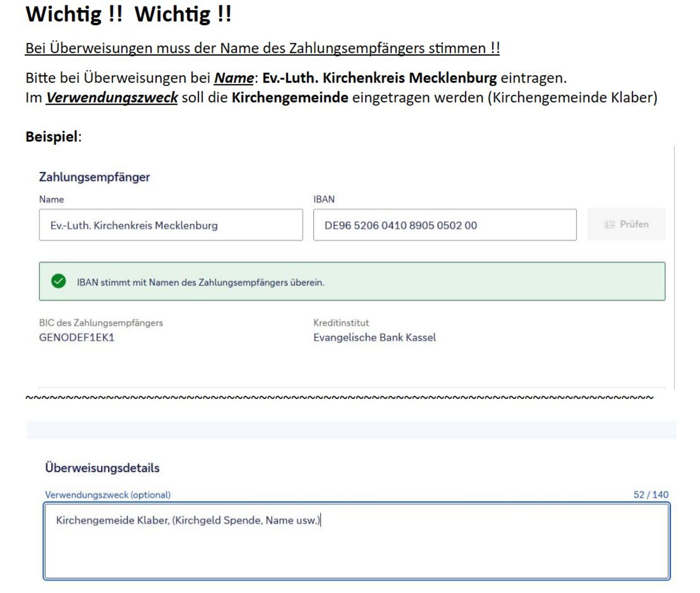Click the Beispiel label
Image resolution: width=700 pixels, height=593 pixels.
point(53,137)
